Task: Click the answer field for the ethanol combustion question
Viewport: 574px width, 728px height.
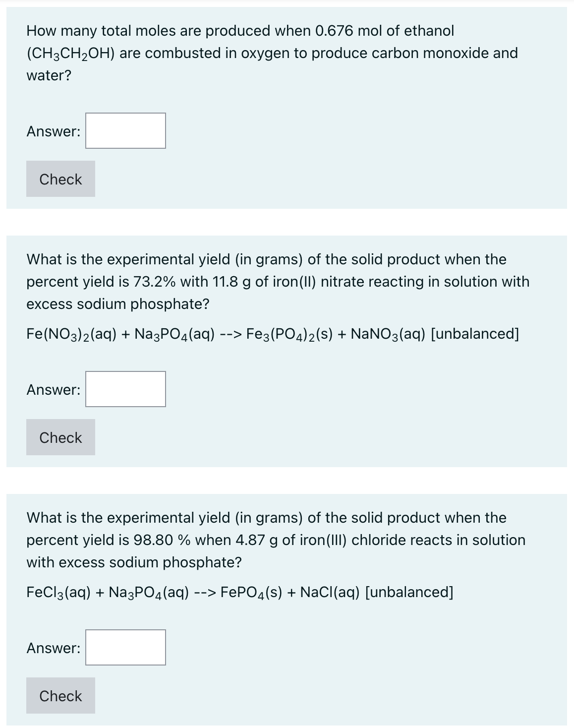Action: [x=125, y=131]
